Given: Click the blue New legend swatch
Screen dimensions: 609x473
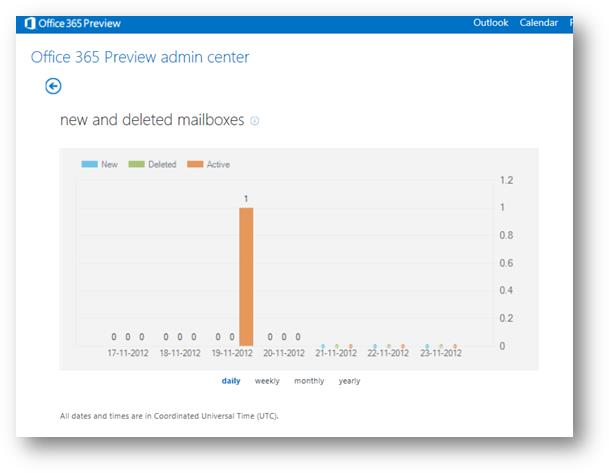Looking at the screenshot, I should coord(89,164).
